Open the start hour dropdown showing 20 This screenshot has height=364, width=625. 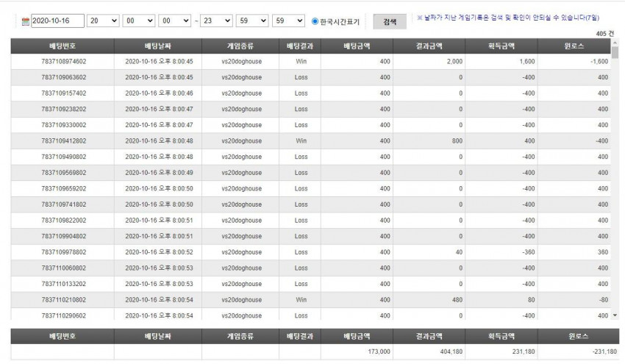[103, 21]
